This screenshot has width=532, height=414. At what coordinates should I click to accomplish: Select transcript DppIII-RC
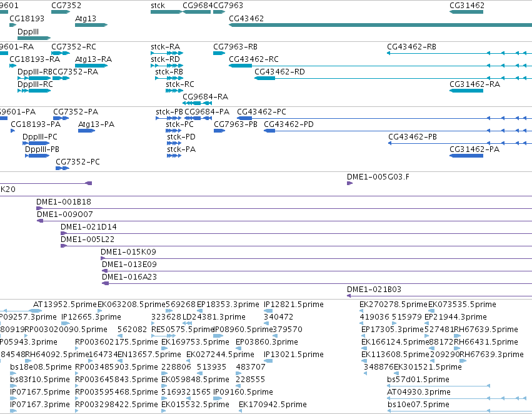(34, 91)
